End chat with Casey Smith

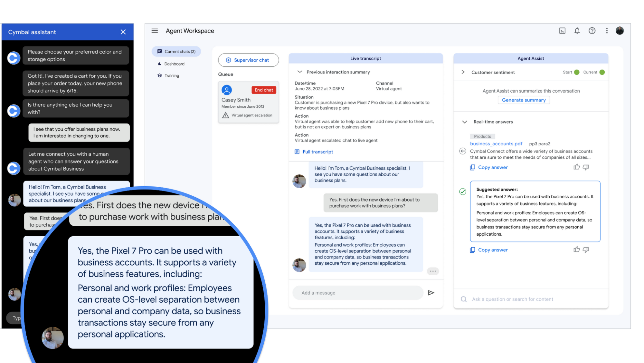tap(264, 90)
